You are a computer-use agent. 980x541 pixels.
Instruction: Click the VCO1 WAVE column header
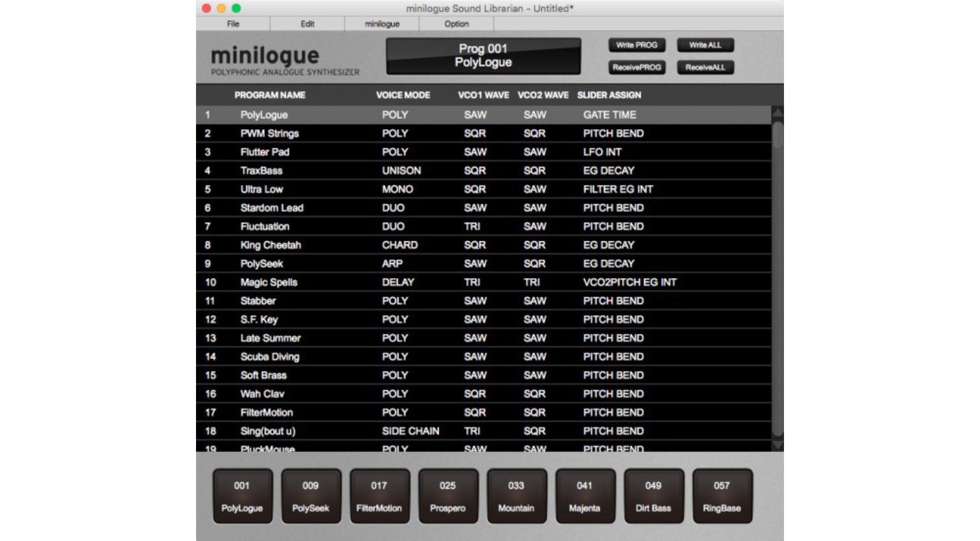point(484,95)
